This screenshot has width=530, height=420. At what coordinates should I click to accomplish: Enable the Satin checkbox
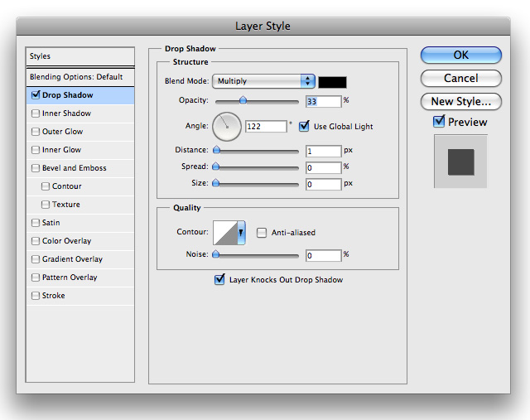pos(35,223)
